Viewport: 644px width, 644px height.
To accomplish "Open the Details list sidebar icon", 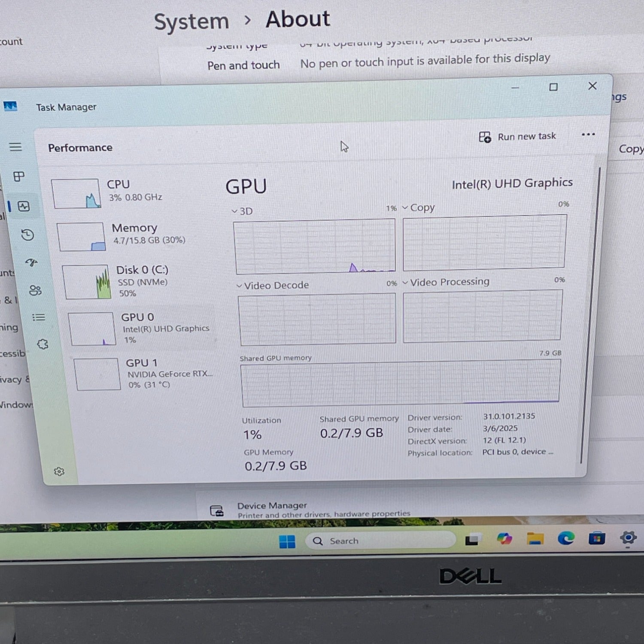I will tap(39, 317).
